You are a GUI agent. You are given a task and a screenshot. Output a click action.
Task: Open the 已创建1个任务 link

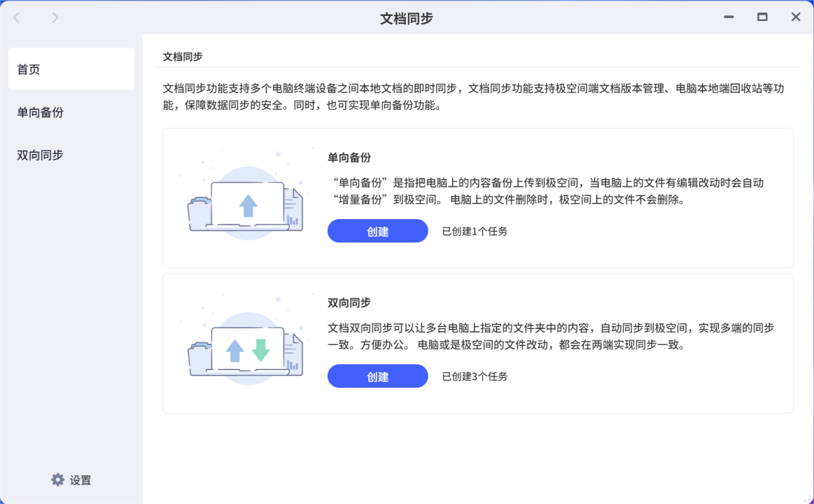pos(475,231)
